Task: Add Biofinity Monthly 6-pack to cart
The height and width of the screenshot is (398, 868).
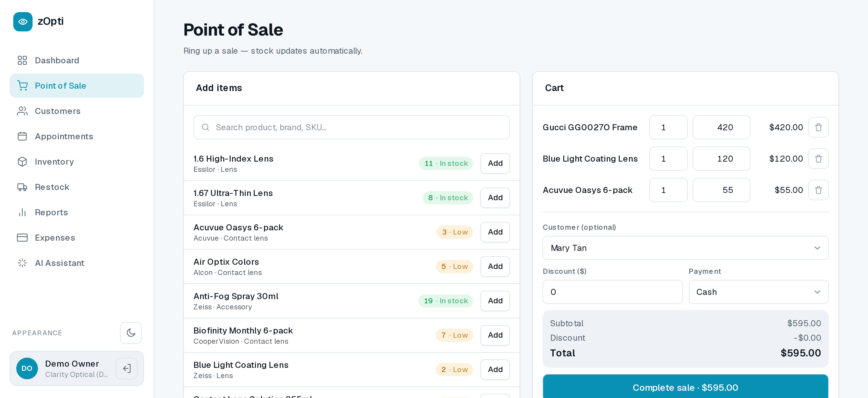Action: (495, 335)
